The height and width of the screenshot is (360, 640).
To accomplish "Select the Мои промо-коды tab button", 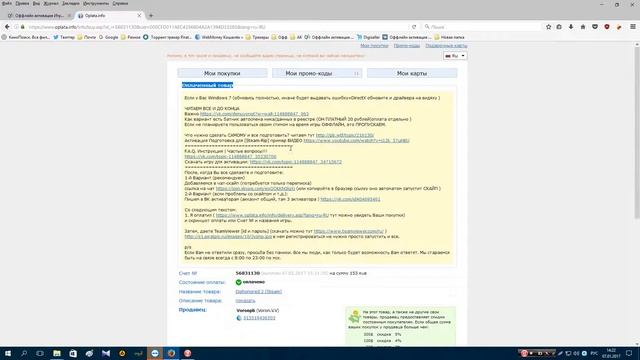I will click(x=317, y=73).
